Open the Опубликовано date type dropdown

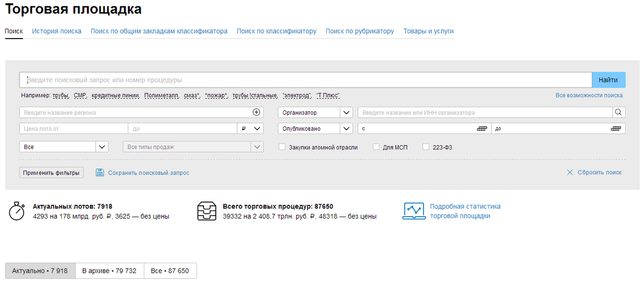pyautogui.click(x=346, y=129)
